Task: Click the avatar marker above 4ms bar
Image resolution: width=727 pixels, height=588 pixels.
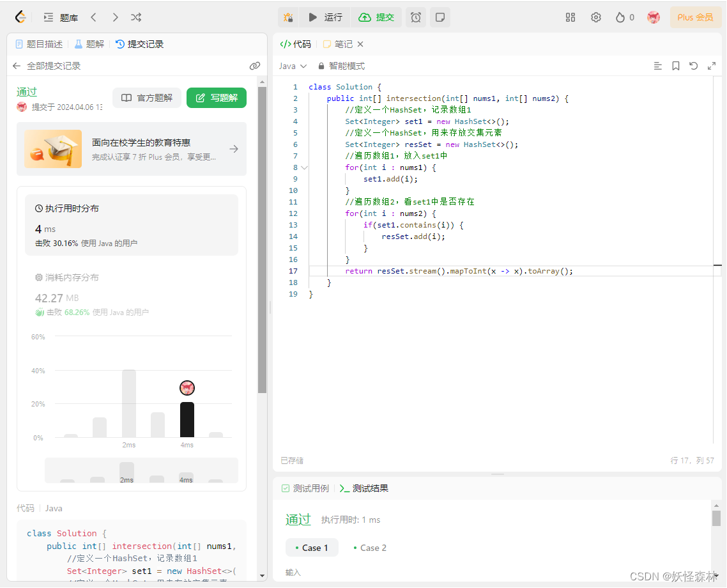Action: pos(187,388)
